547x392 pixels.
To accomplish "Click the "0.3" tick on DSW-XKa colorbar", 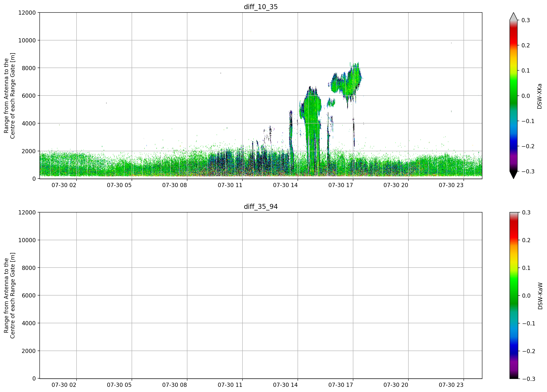I will pos(526,20).
